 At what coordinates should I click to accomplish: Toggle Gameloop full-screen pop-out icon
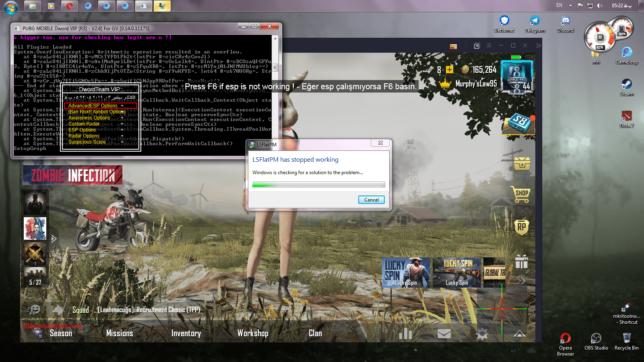pyautogui.click(x=477, y=46)
